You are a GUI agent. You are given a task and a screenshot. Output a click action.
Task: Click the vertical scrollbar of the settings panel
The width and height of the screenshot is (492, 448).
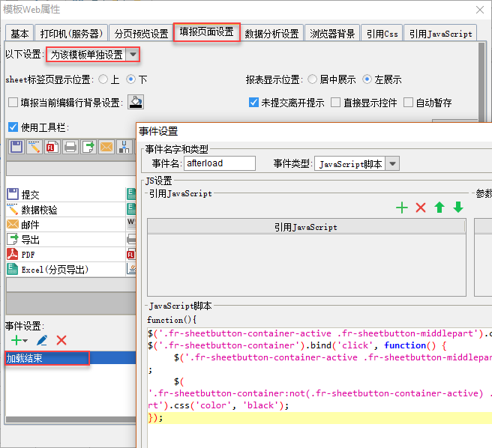coord(481,82)
